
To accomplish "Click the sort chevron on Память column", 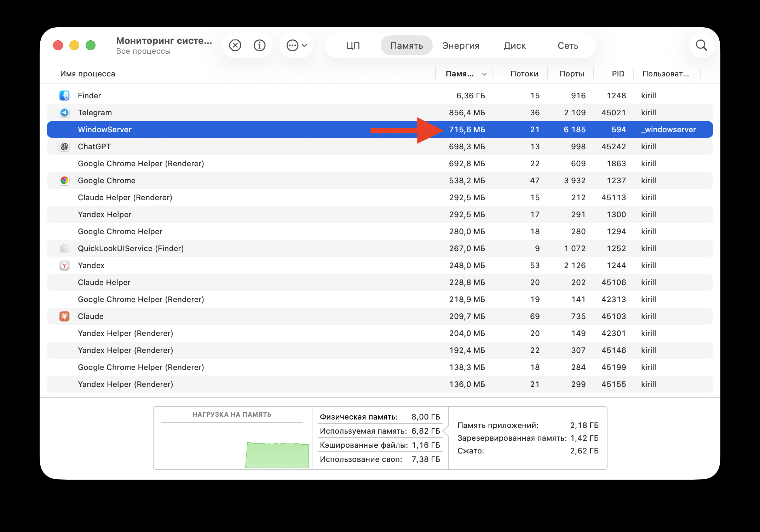I will click(x=484, y=74).
